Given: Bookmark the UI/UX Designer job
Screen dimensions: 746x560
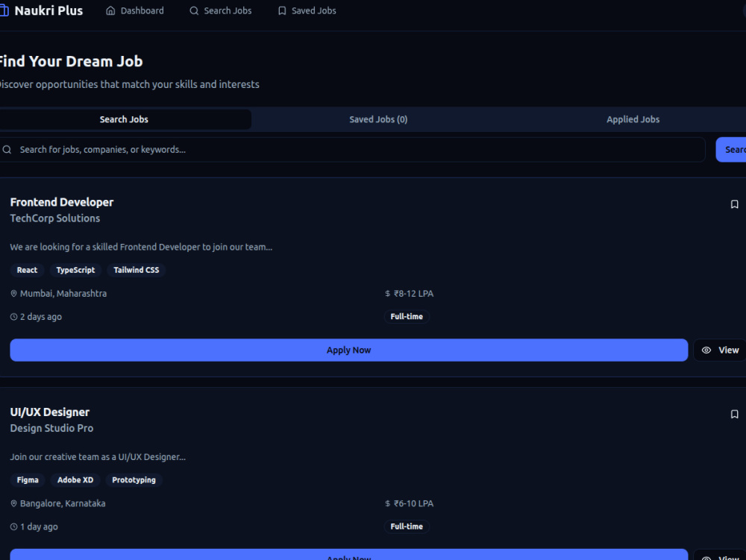Looking at the screenshot, I should coord(734,414).
